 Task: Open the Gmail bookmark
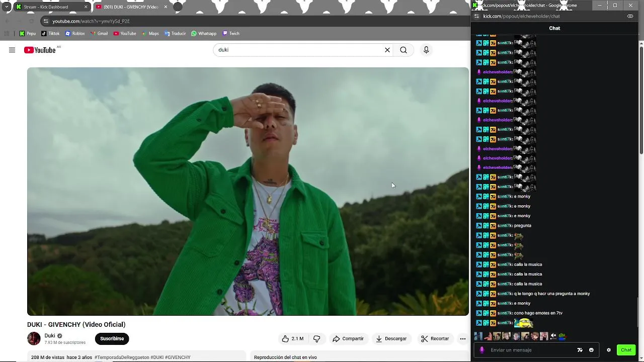coord(99,34)
